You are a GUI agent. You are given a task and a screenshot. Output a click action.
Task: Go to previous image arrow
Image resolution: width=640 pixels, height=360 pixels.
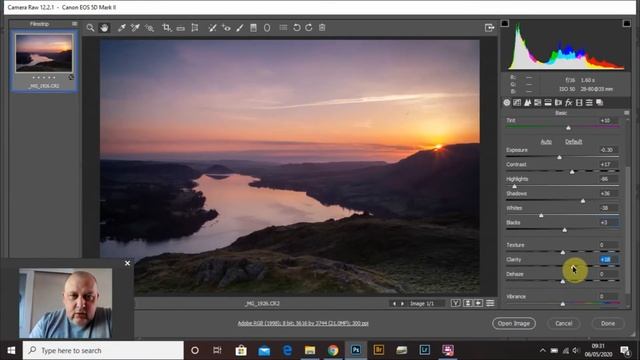click(x=394, y=304)
